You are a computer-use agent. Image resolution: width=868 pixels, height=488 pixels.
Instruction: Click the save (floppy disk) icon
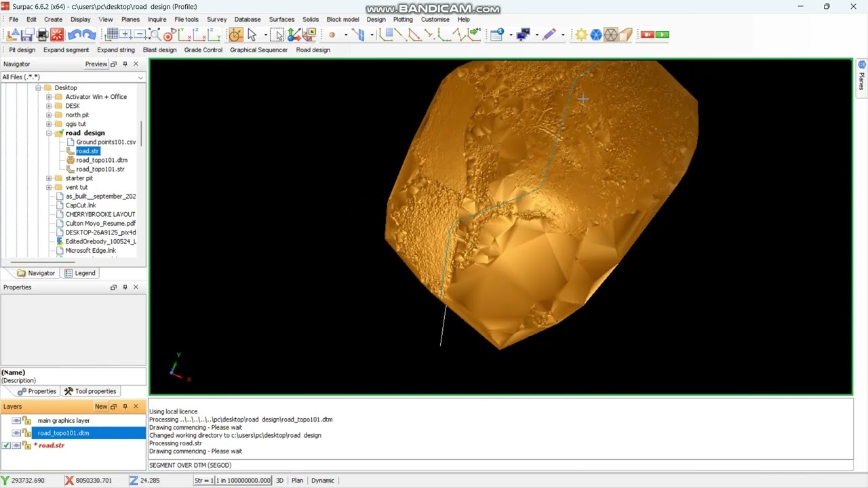coord(28,35)
